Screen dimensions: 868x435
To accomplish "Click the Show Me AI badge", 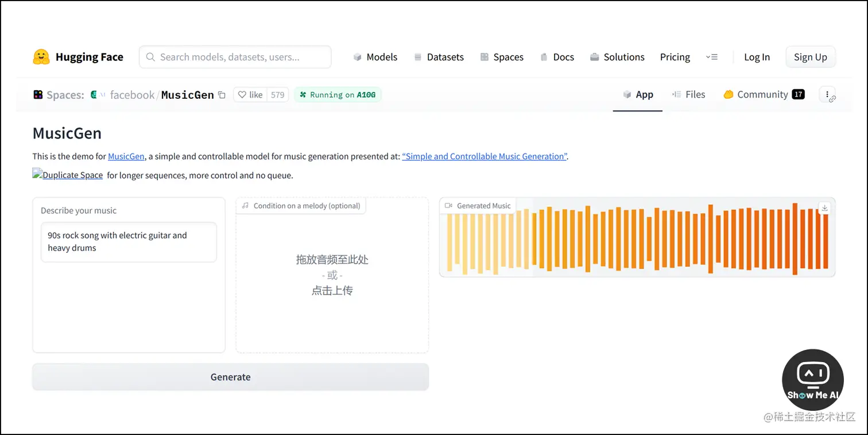I will click(813, 380).
